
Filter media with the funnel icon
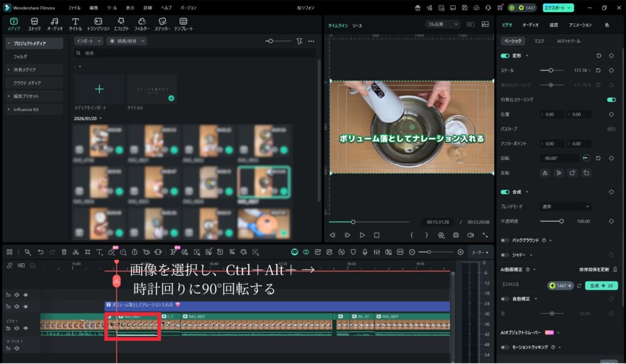tap(299, 41)
